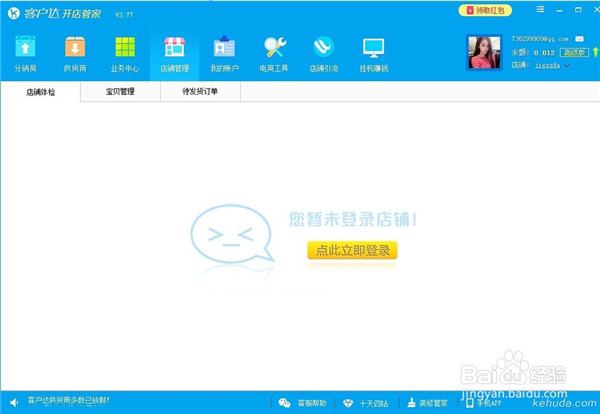The image size is (600, 414).
Task: Open the mail envelope icon beside account
Action: coord(579,39)
